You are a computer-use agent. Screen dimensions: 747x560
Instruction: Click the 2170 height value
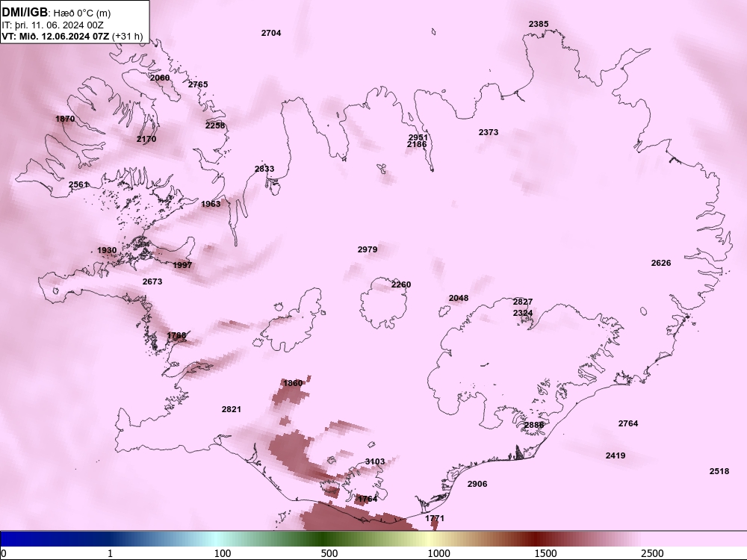(x=146, y=139)
